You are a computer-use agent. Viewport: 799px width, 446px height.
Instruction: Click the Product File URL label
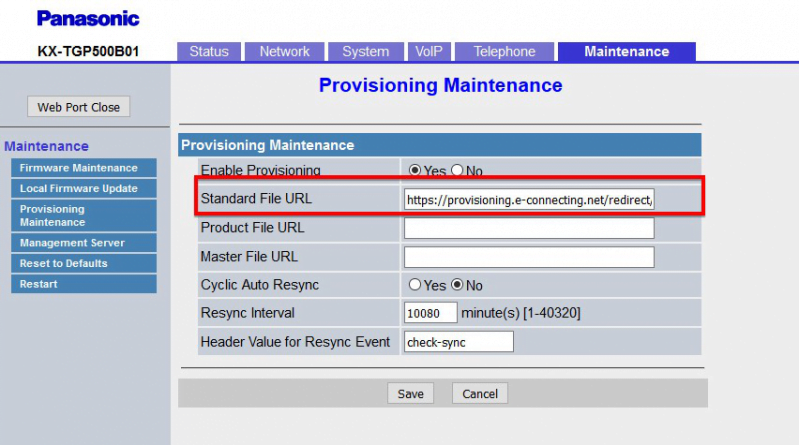point(252,227)
